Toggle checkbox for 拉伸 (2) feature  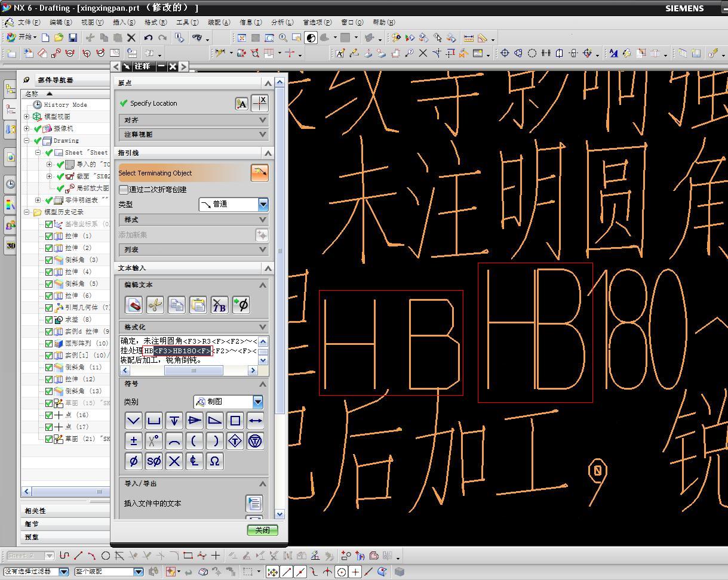49,248
